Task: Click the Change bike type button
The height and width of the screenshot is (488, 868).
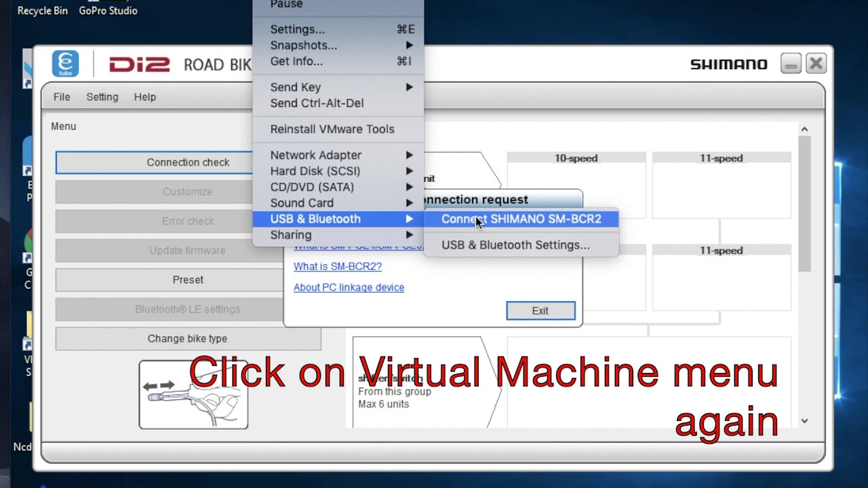Action: [188, 339]
